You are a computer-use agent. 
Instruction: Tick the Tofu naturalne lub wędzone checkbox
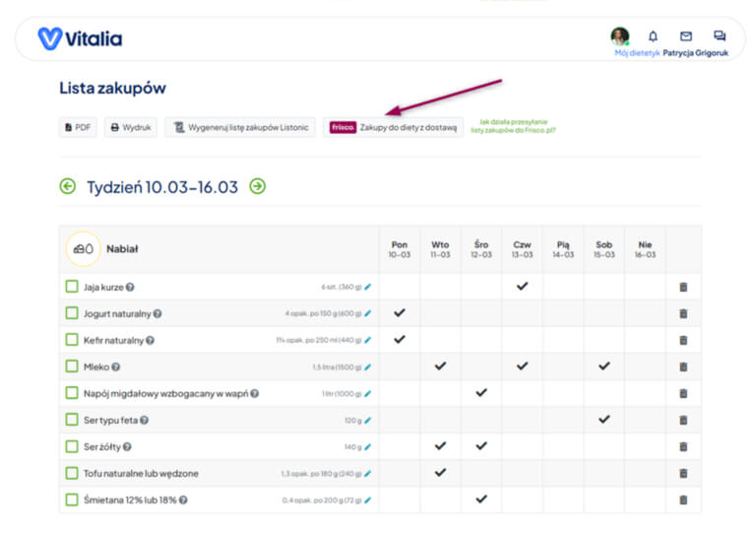pos(72,473)
